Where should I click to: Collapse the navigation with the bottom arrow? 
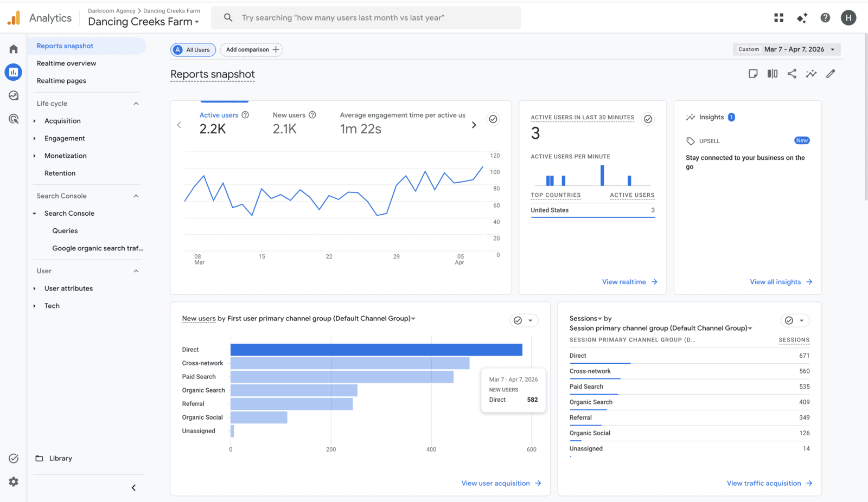tap(133, 487)
